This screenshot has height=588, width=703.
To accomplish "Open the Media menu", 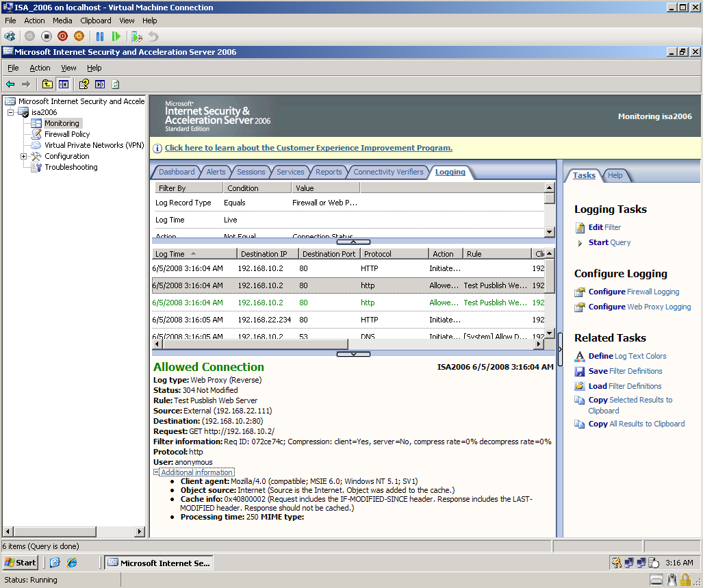I will [62, 21].
